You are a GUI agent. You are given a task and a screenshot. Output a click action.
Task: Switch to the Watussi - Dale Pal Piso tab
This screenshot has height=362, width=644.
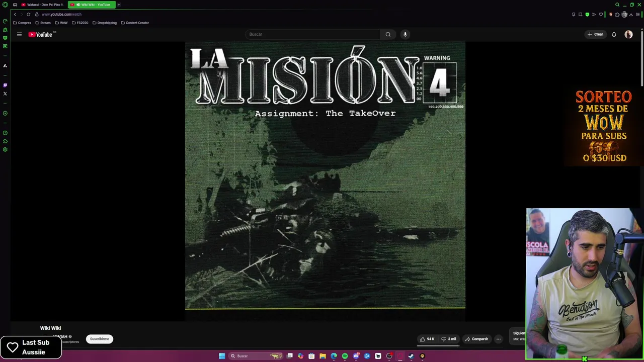pyautogui.click(x=42, y=5)
